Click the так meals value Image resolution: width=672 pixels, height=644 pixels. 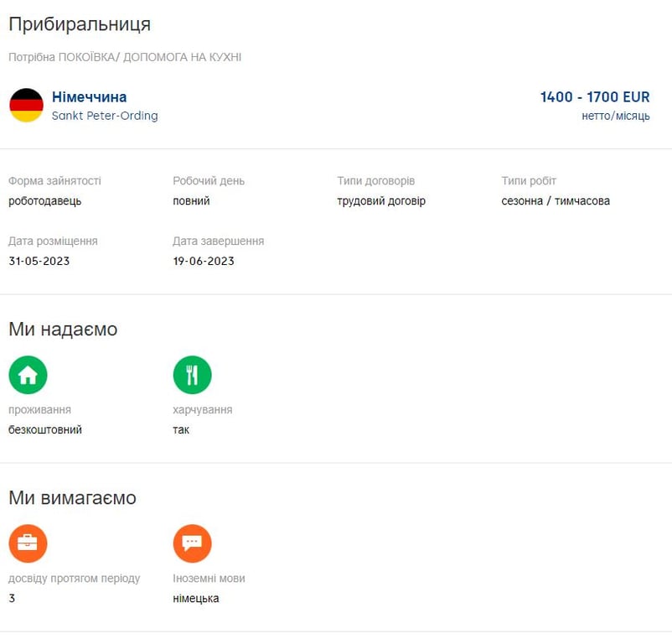pyautogui.click(x=181, y=430)
